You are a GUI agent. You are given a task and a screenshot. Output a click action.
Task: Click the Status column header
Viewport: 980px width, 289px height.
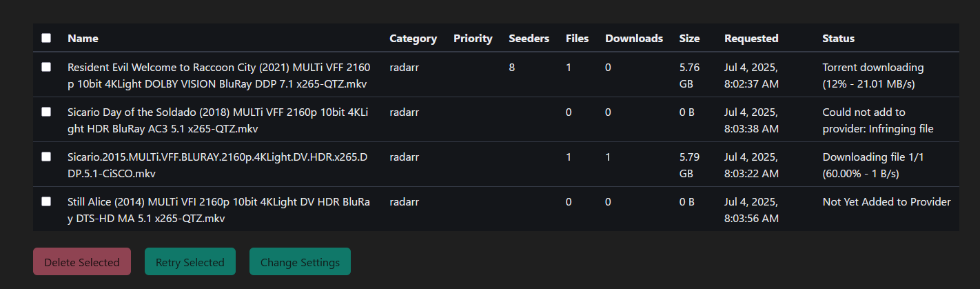click(x=838, y=38)
